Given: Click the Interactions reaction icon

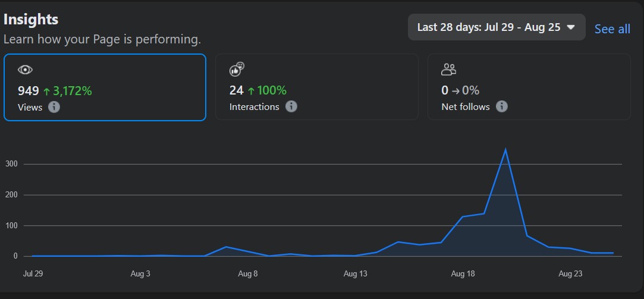Looking at the screenshot, I should point(237,70).
